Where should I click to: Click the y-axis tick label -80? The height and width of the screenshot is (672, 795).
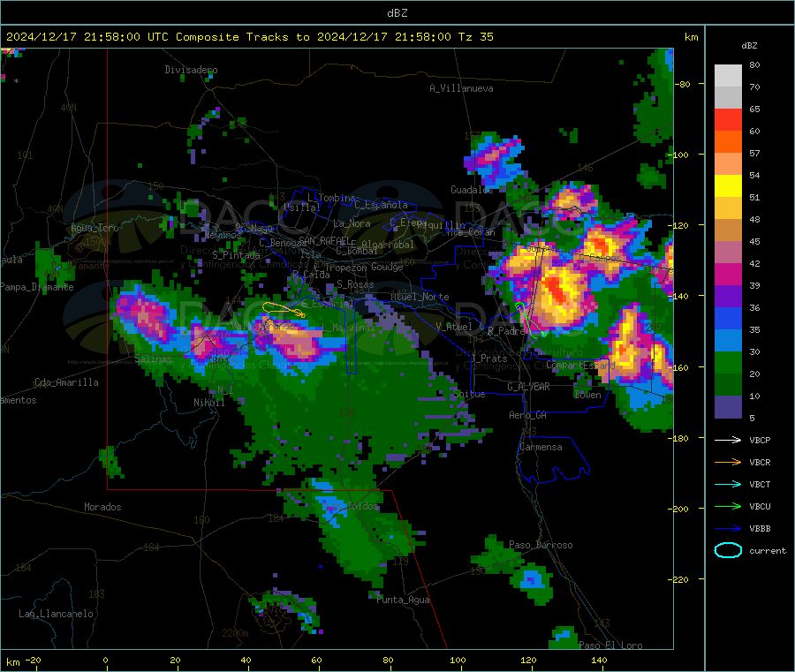[x=683, y=84]
